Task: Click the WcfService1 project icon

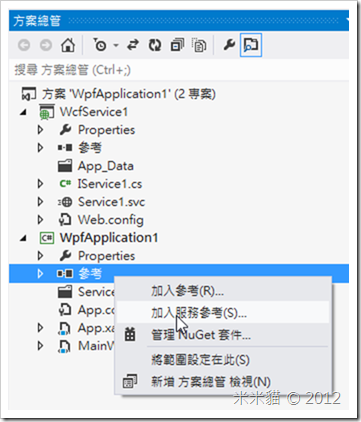Action: pyautogui.click(x=47, y=112)
